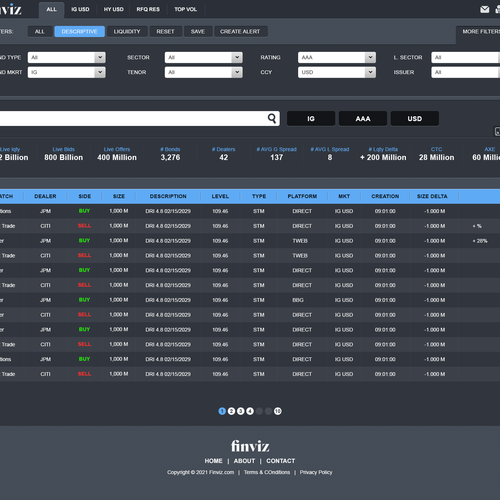
Task: Remove the USD filter chip
Action: [x=414, y=119]
